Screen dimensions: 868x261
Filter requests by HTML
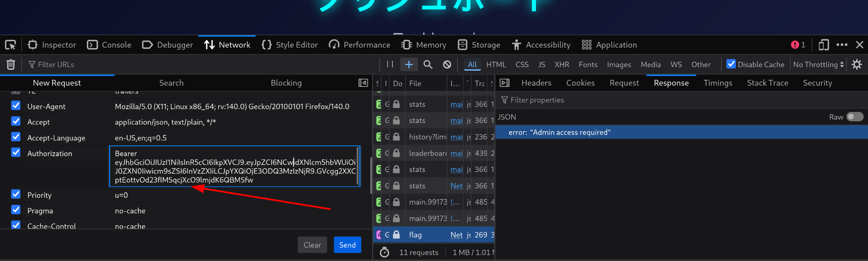(x=496, y=64)
